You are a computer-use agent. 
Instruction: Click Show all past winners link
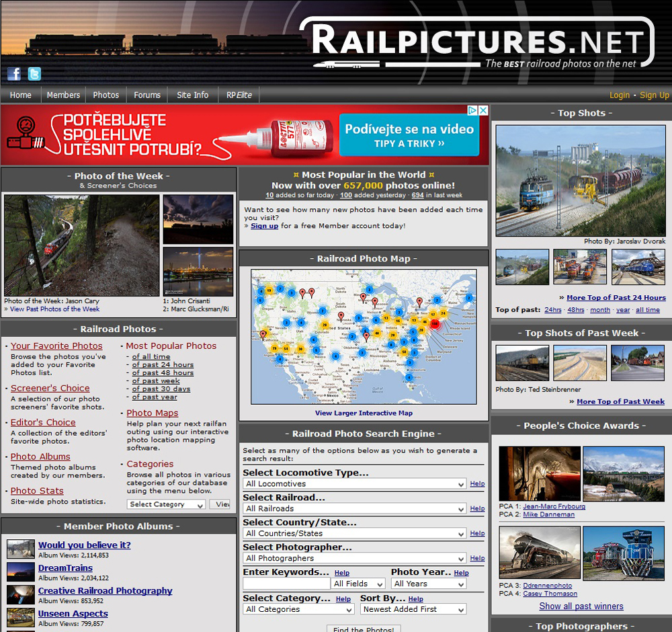click(581, 606)
